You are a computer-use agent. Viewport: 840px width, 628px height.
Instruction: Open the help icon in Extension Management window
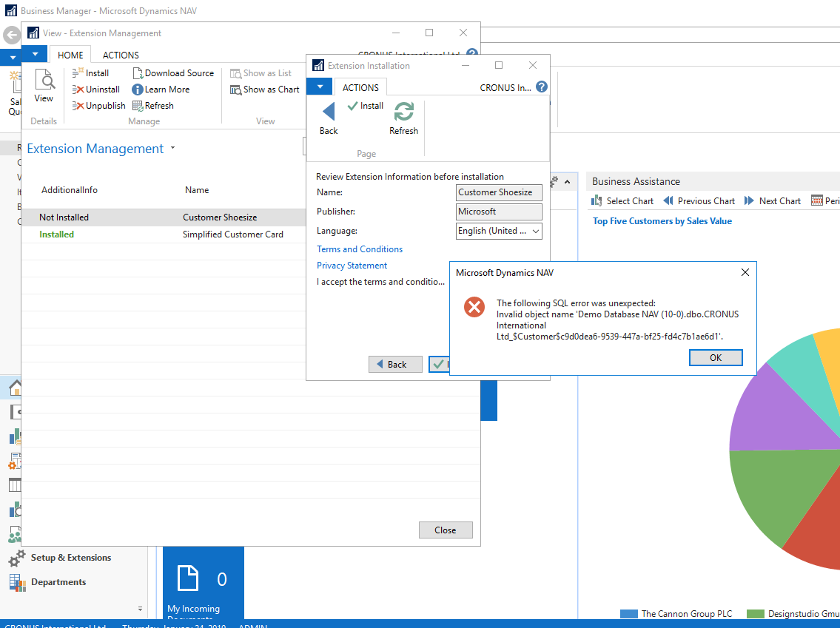(x=472, y=53)
